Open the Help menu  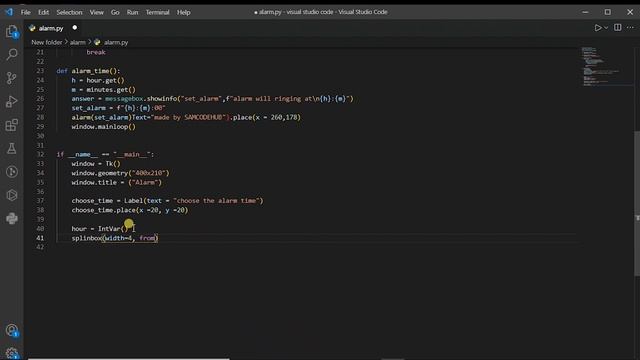click(x=184, y=12)
